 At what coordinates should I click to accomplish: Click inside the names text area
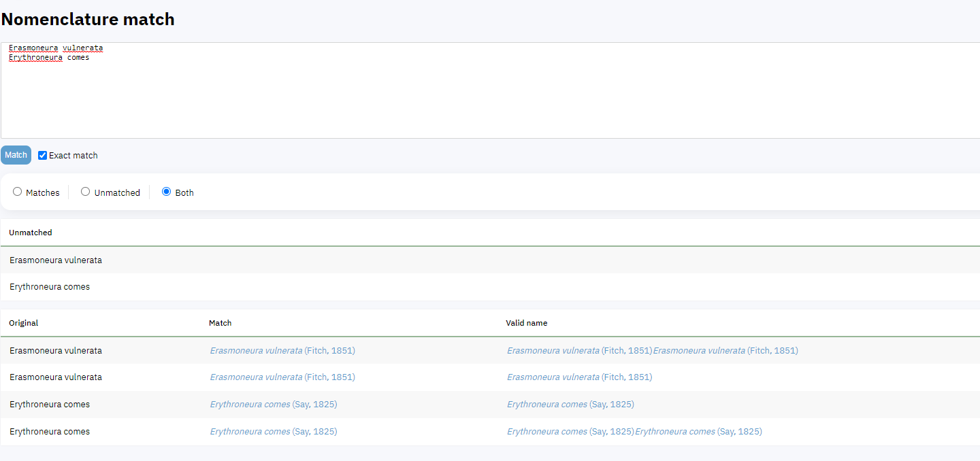[x=490, y=90]
